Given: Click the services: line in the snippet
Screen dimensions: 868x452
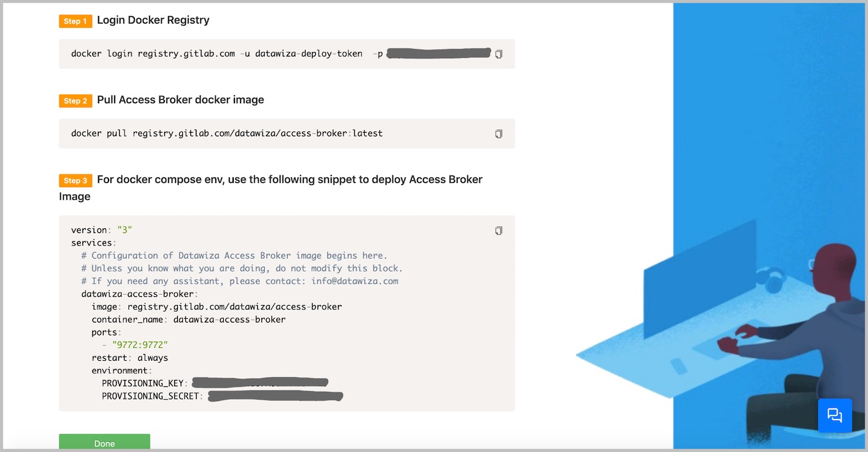Looking at the screenshot, I should point(94,242).
